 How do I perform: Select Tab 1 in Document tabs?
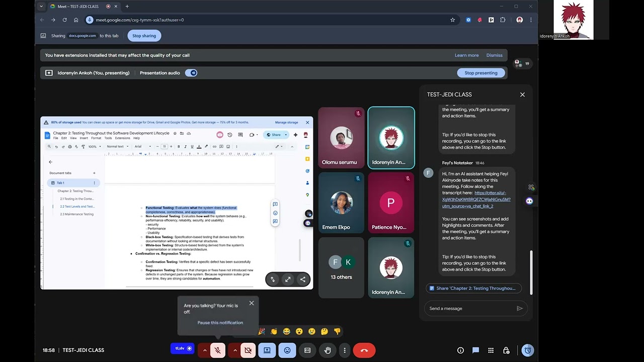[x=74, y=183]
